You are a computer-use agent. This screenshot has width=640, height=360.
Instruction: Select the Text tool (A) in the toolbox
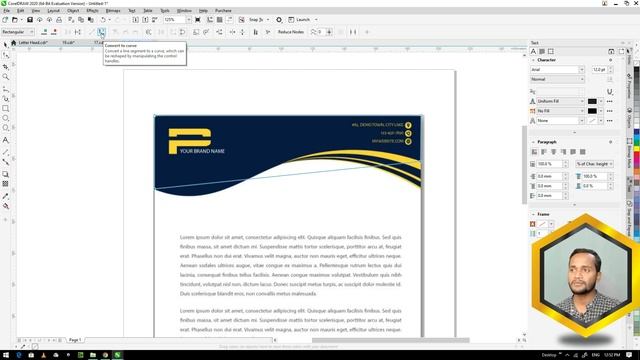coord(5,140)
